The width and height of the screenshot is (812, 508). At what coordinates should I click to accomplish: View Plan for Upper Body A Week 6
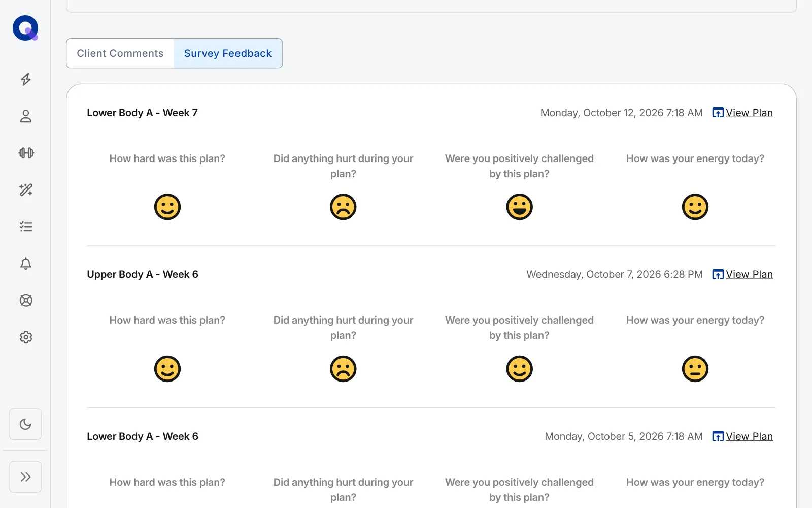coord(742,274)
